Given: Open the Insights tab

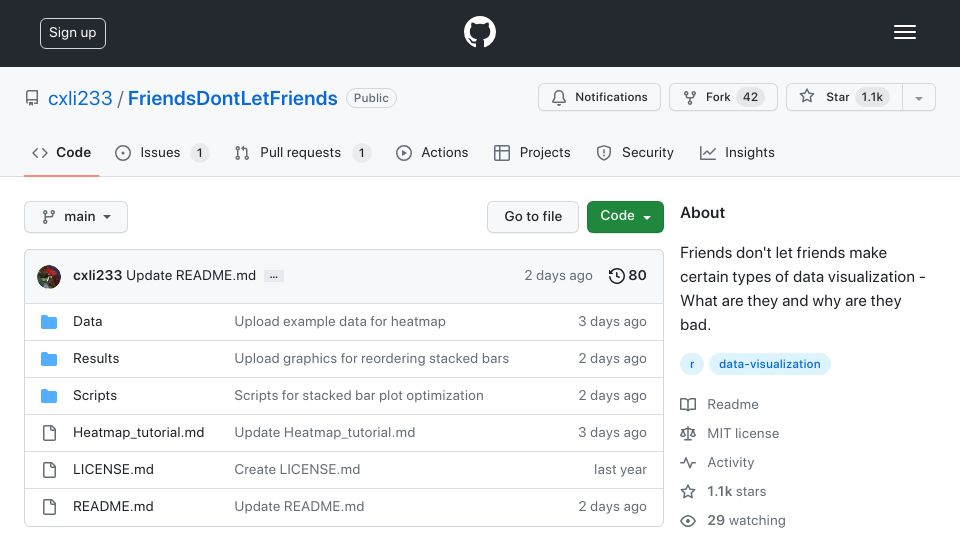Looking at the screenshot, I should point(737,152).
